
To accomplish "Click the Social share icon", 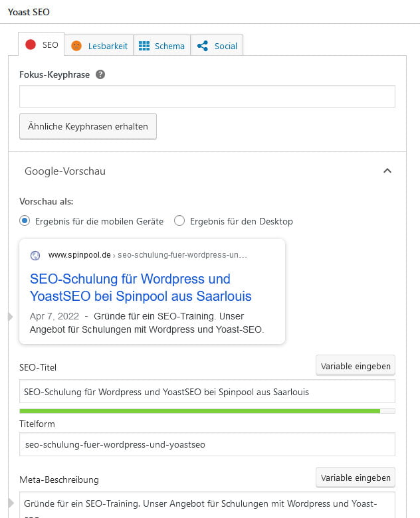I will click(x=203, y=46).
